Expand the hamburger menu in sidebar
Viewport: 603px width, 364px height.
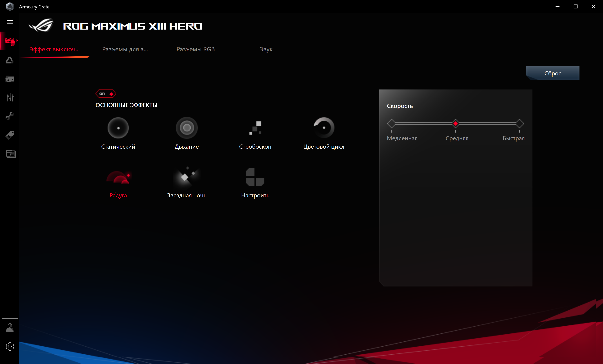tap(10, 22)
